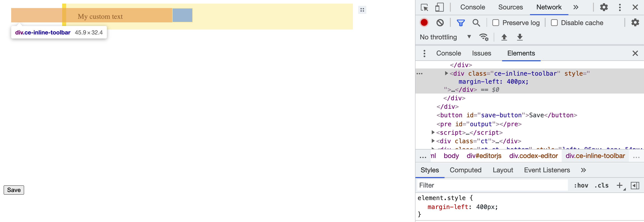Screen dimensions: 644x222
Task: Click the Editor.js six-dot block drag handle
Action: click(362, 10)
